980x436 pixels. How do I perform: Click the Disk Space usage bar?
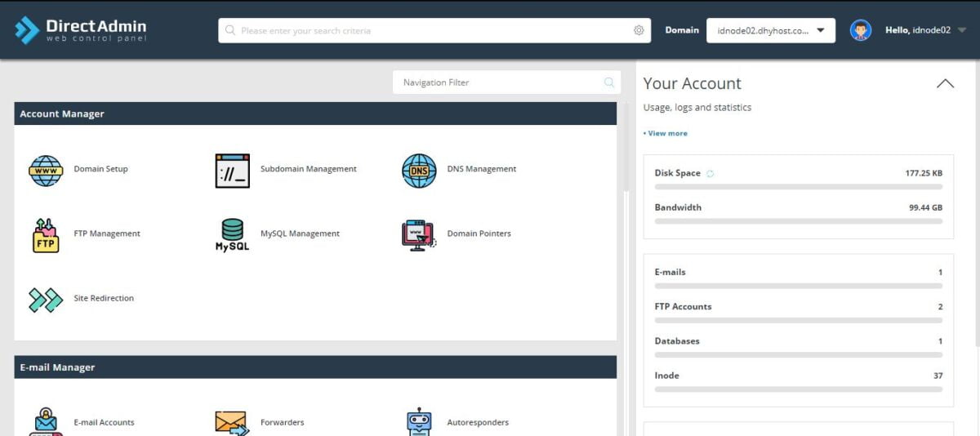click(x=799, y=187)
